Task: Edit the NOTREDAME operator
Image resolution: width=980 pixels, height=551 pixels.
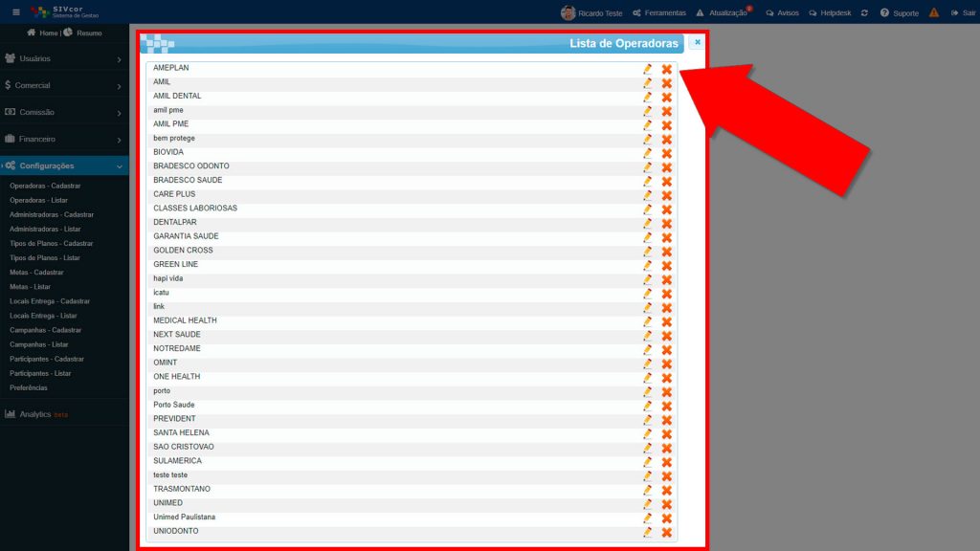Action: coord(648,350)
